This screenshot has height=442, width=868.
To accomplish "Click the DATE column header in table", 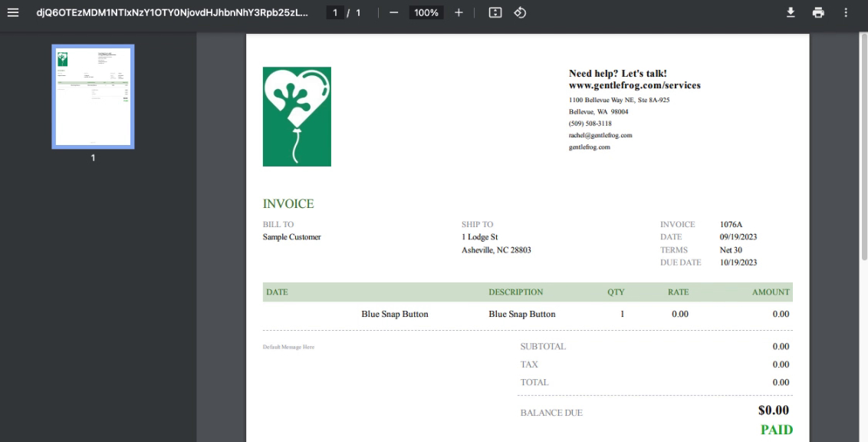I will point(277,292).
